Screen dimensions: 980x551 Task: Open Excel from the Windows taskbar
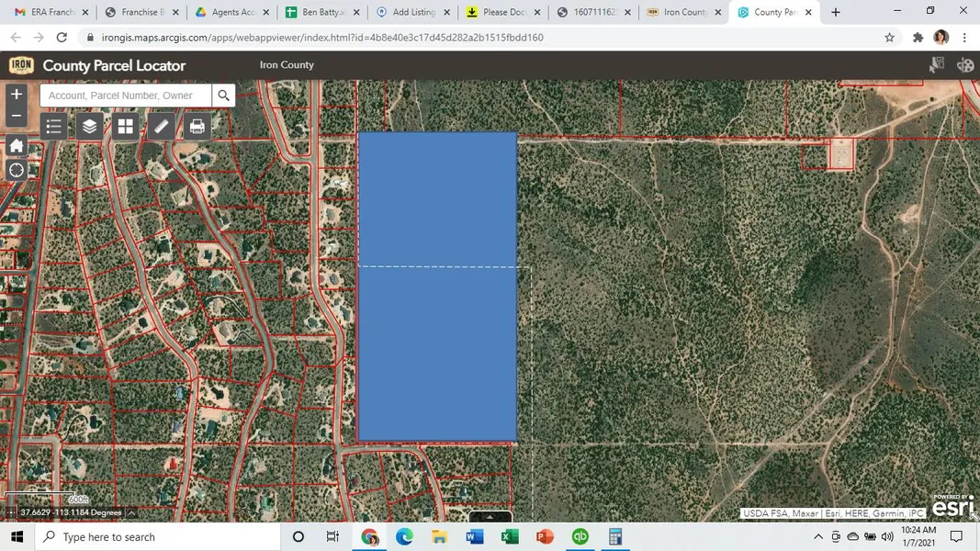coord(510,536)
